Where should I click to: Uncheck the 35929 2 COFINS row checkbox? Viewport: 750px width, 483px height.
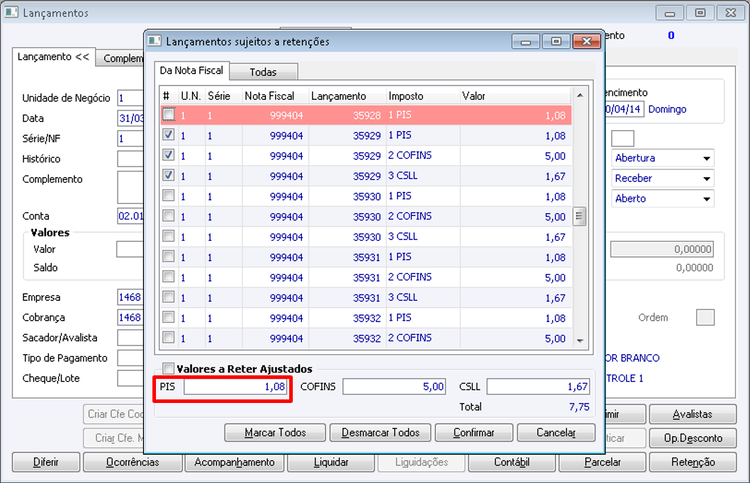pos(168,155)
